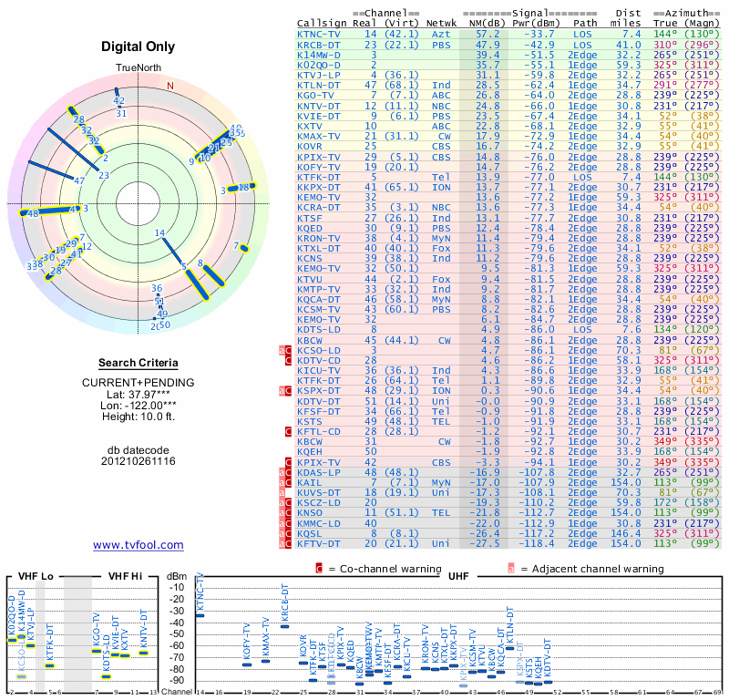This screenshot has height=700, width=729.
Task: Click the UHF chart label
Action: pos(458,576)
